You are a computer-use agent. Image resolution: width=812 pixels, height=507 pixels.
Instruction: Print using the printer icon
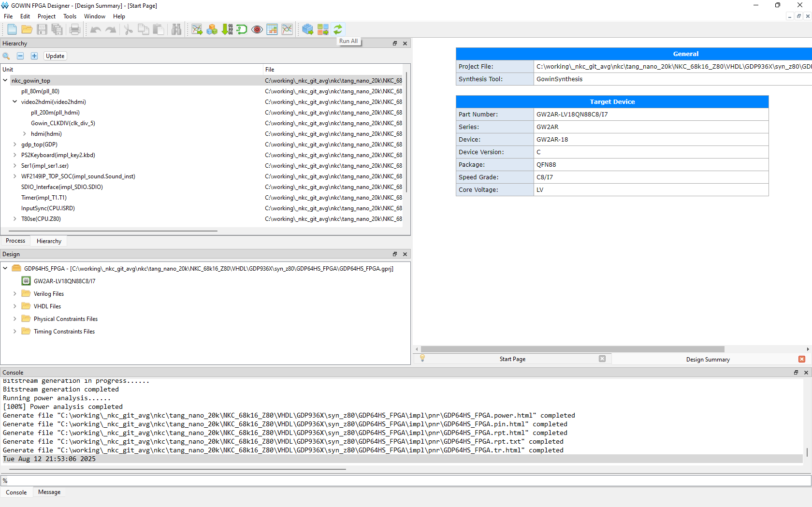point(75,29)
